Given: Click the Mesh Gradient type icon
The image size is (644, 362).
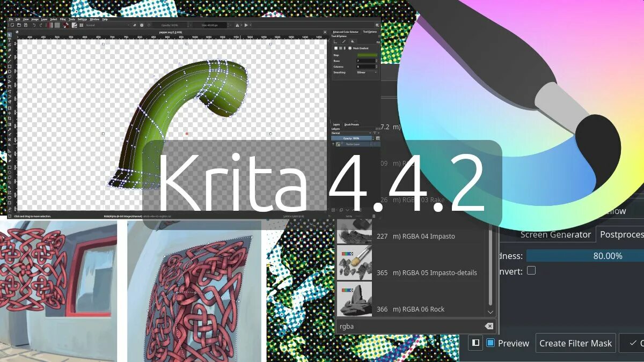Looking at the screenshot, I should 350,48.
